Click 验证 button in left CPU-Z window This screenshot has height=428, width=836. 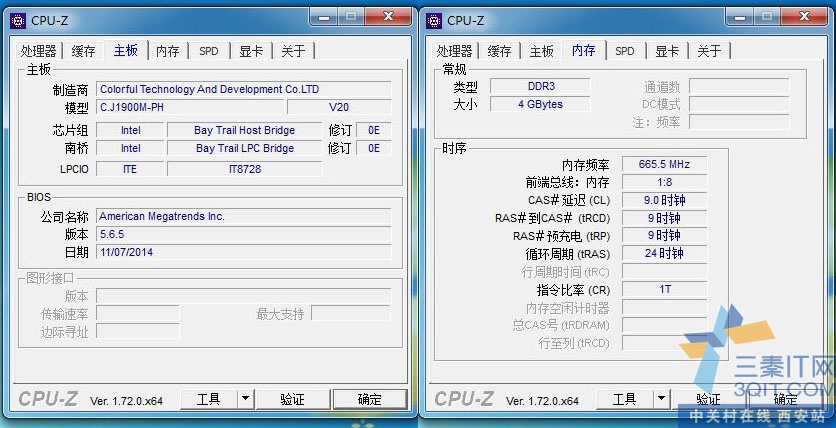coord(293,399)
